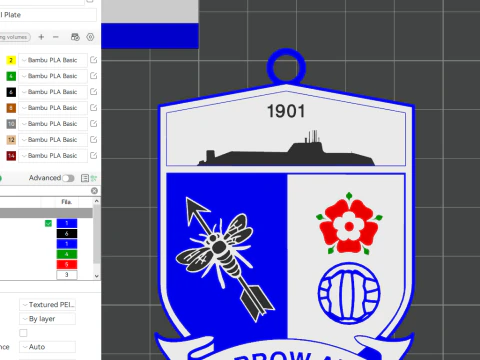Sync filaments with AMS icon
Image resolution: width=480 pixels, height=360 pixels.
pos(75,37)
